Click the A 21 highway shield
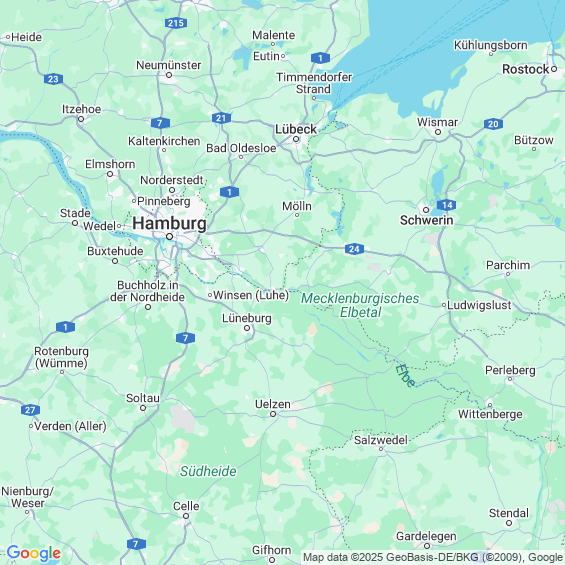 coord(221,118)
